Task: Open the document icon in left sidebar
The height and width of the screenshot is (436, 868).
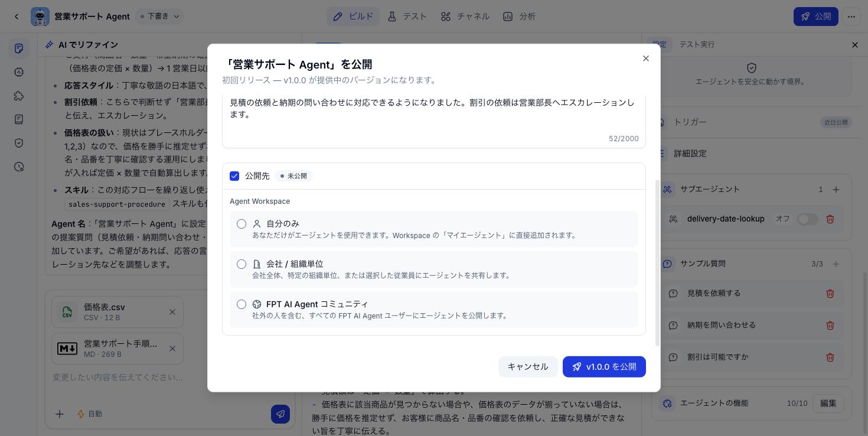Action: [x=19, y=119]
